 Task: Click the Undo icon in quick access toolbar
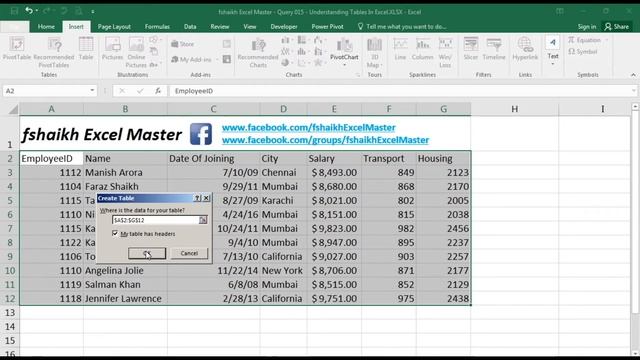[x=29, y=11]
